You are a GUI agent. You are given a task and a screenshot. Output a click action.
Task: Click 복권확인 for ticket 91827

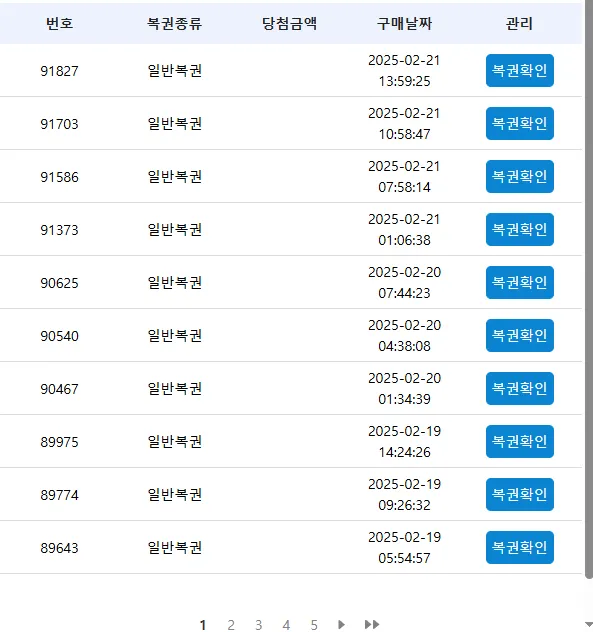coord(519,71)
